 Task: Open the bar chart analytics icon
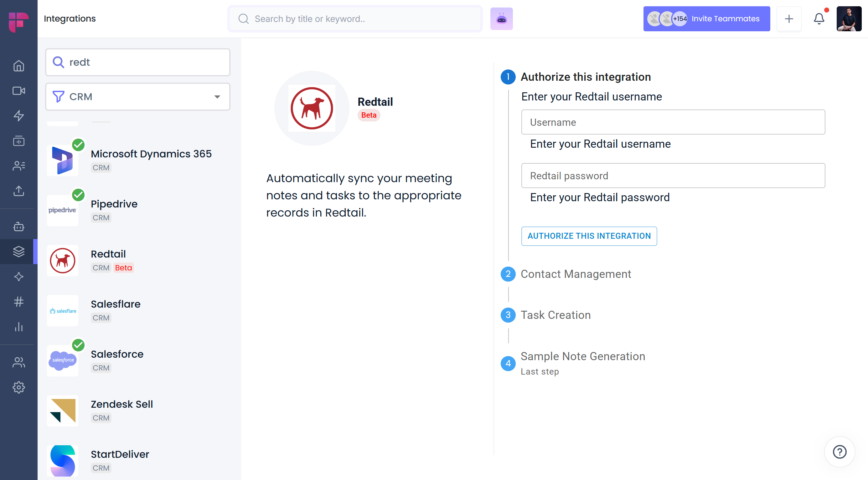pos(18,326)
